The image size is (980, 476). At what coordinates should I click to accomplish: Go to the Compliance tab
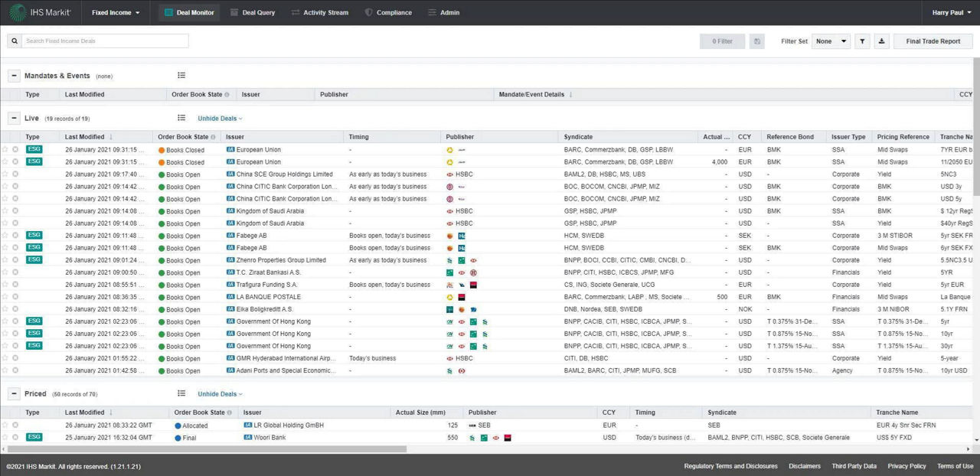pos(388,13)
